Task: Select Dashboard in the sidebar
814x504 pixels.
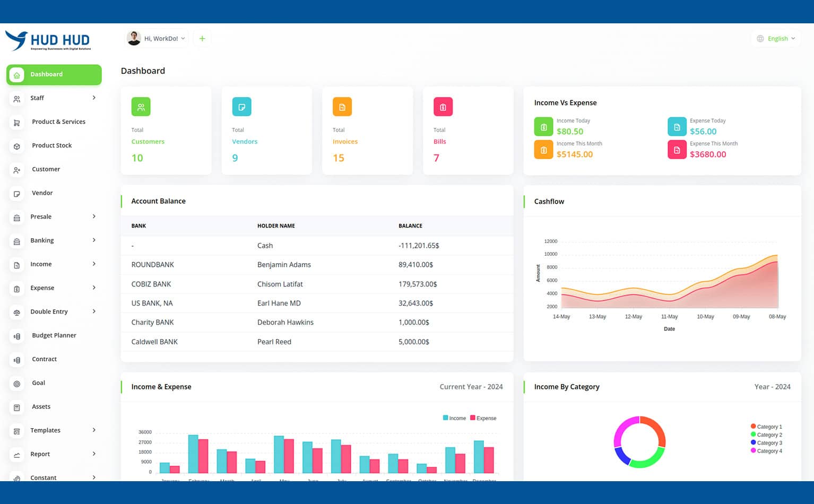Action: tap(54, 75)
